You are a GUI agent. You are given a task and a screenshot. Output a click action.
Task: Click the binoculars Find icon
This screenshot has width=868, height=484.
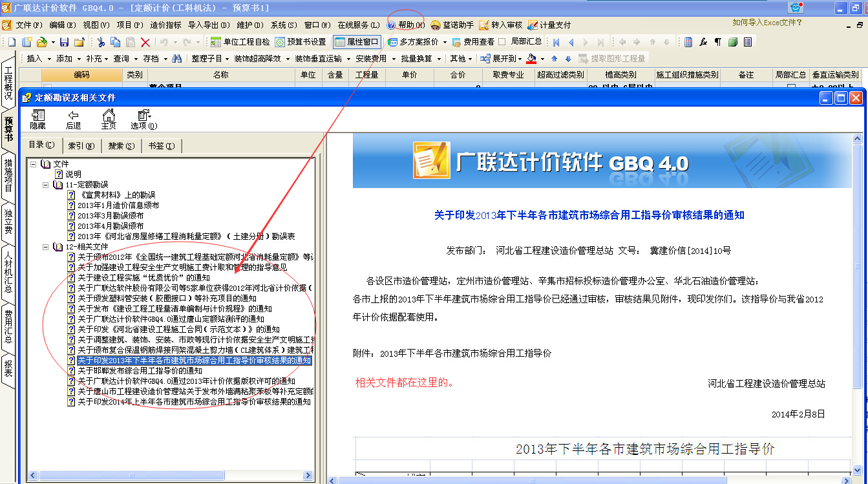point(176,58)
